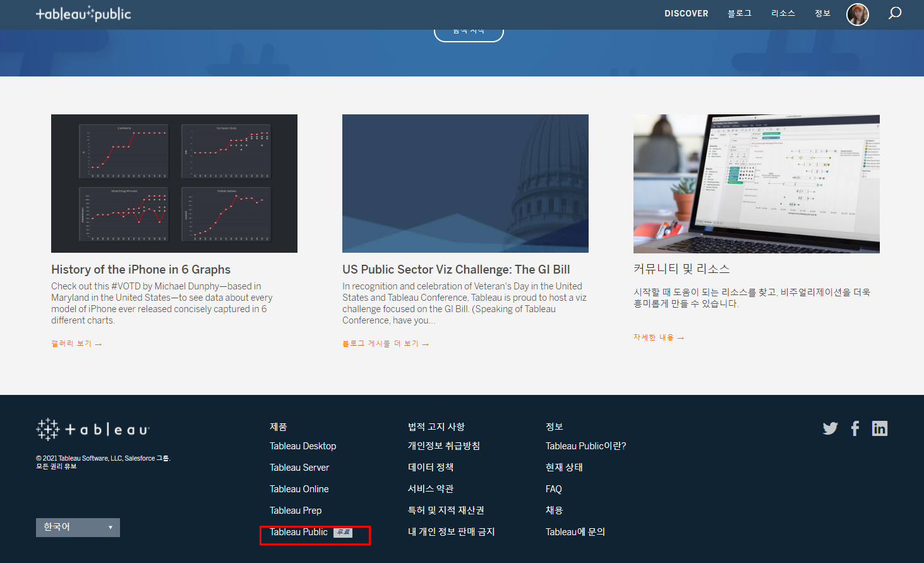Screen dimensions: 924x563
Task: Open the search magnifier icon
Action: click(x=895, y=13)
